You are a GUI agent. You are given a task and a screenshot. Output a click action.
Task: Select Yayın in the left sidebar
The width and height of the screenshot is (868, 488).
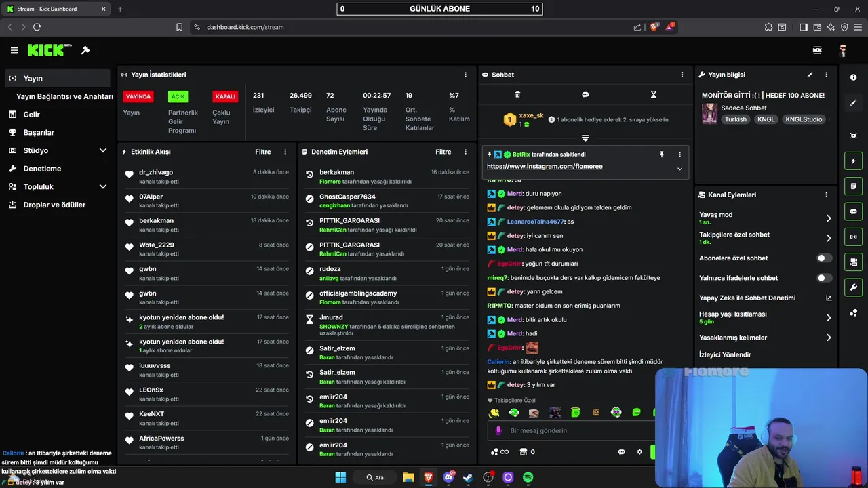pyautogui.click(x=58, y=78)
